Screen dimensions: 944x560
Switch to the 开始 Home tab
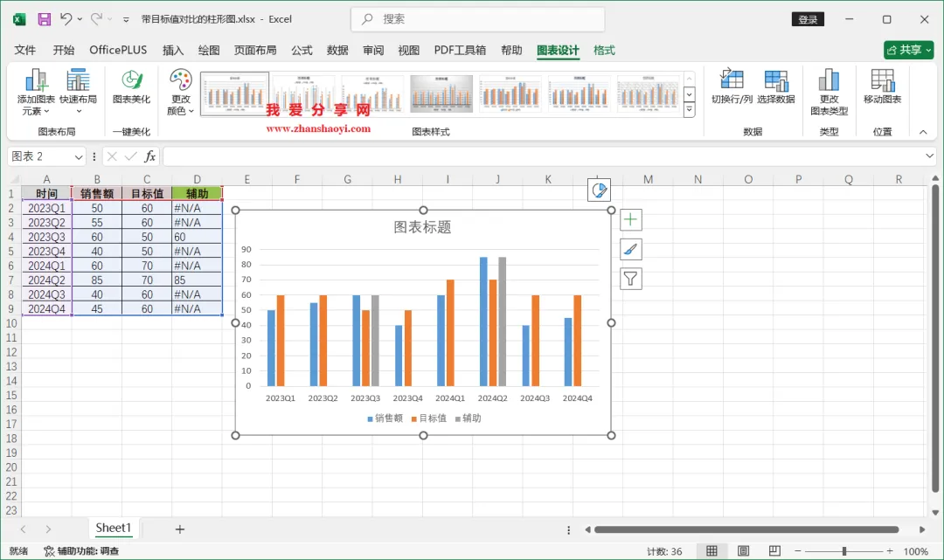point(63,50)
